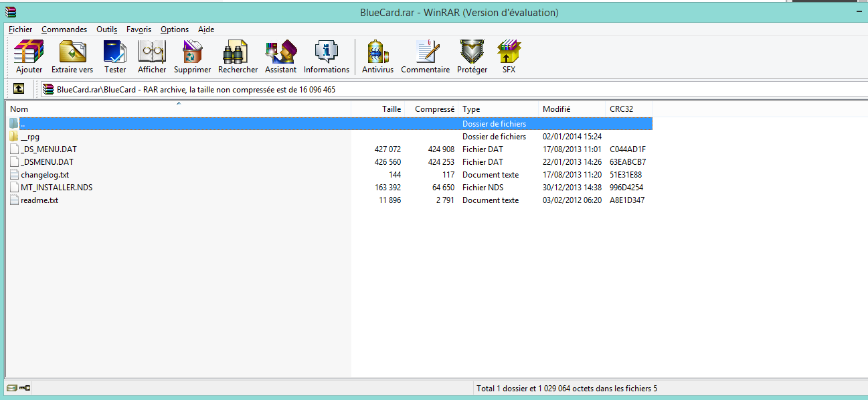Click the Fichier NDS type cell
Screen dimensions: 868x400
pos(483,188)
